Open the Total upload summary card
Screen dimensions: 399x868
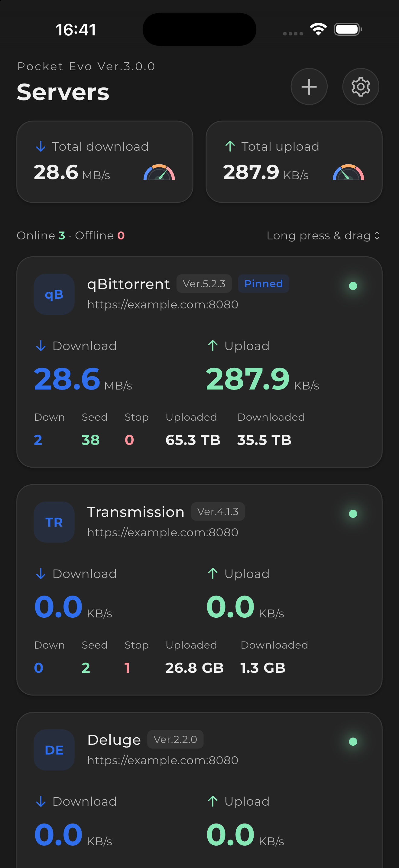[294, 162]
